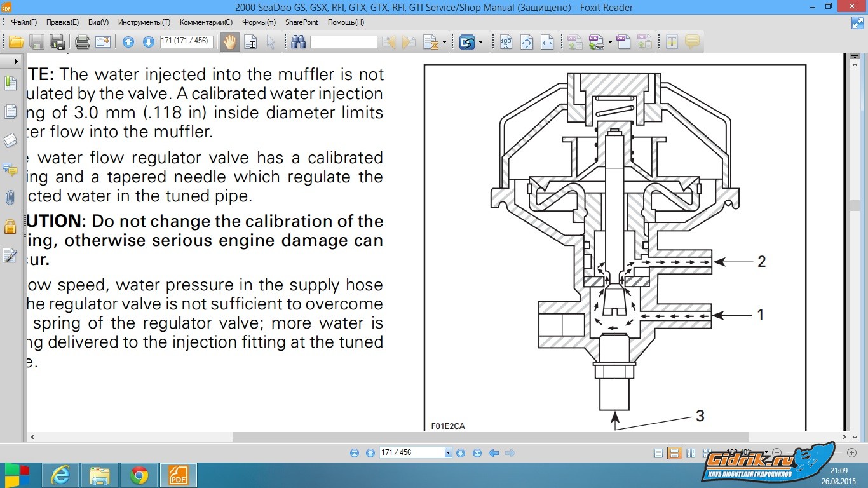
Task: Jump to first page in status bar
Action: (355, 453)
